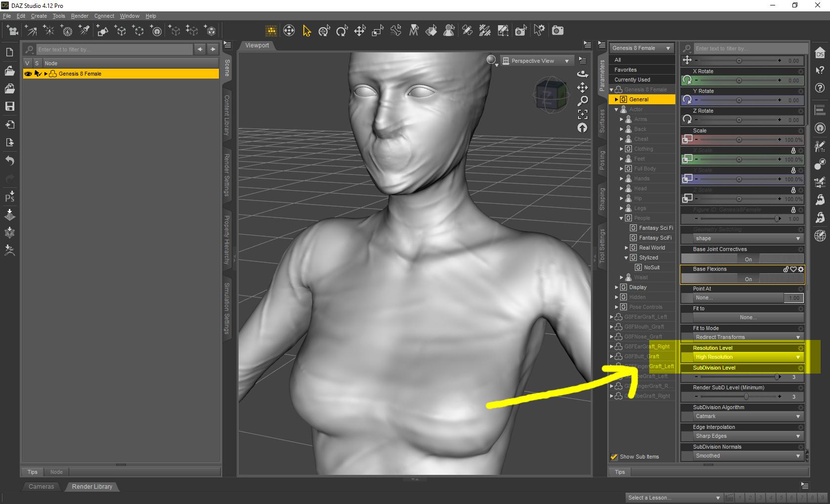Open the Viewport drawing style sphere icon

pos(491,60)
